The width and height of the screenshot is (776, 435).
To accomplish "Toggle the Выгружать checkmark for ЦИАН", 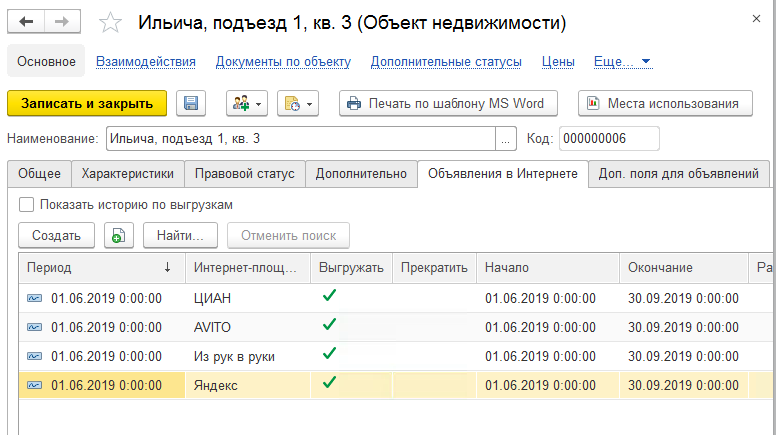I will (329, 296).
